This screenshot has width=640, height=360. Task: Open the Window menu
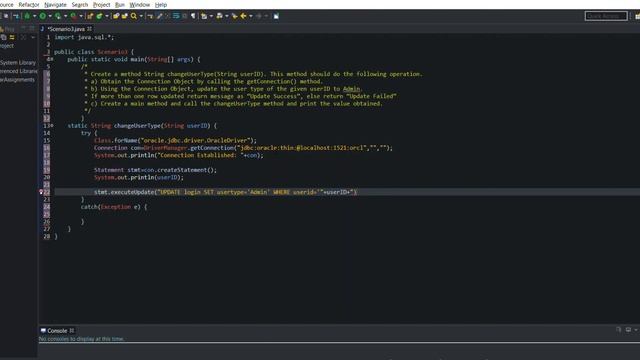(x=140, y=5)
